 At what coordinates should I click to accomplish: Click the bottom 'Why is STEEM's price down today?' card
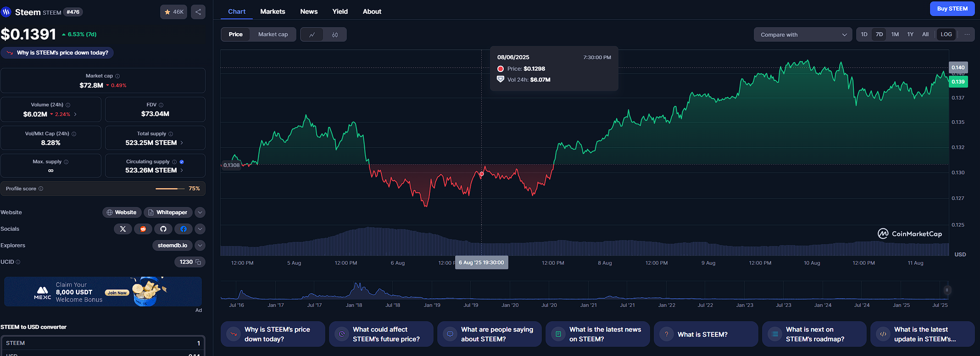tap(273, 334)
